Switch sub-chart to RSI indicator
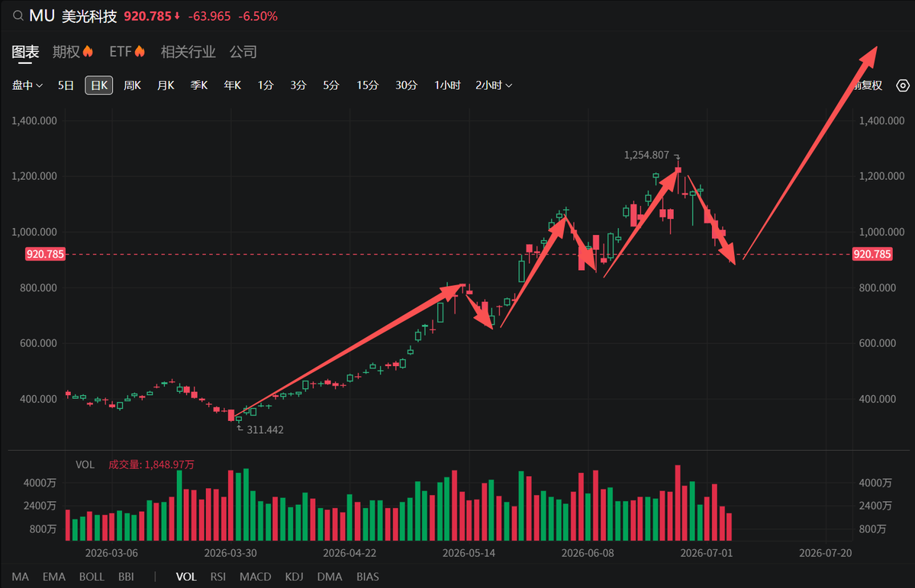Screen dimensions: 915x588 pyautogui.click(x=218, y=577)
